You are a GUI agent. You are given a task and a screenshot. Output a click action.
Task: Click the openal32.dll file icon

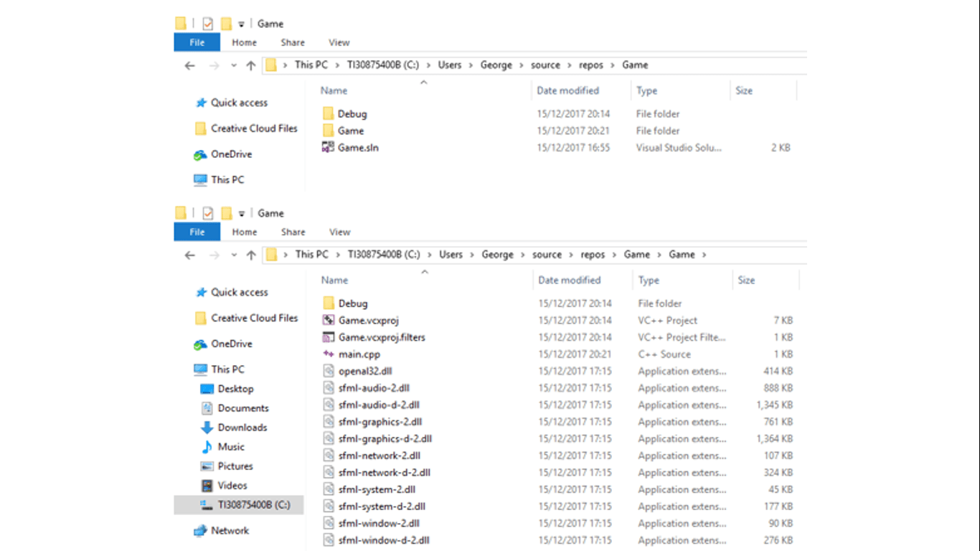click(x=329, y=372)
